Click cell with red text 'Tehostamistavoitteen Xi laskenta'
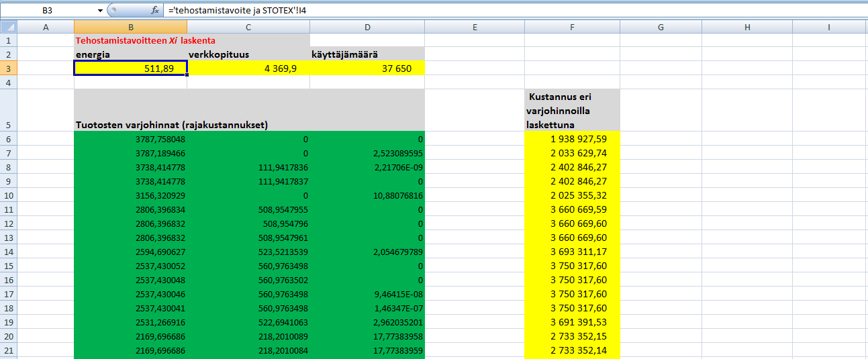868x359 pixels. (130, 40)
